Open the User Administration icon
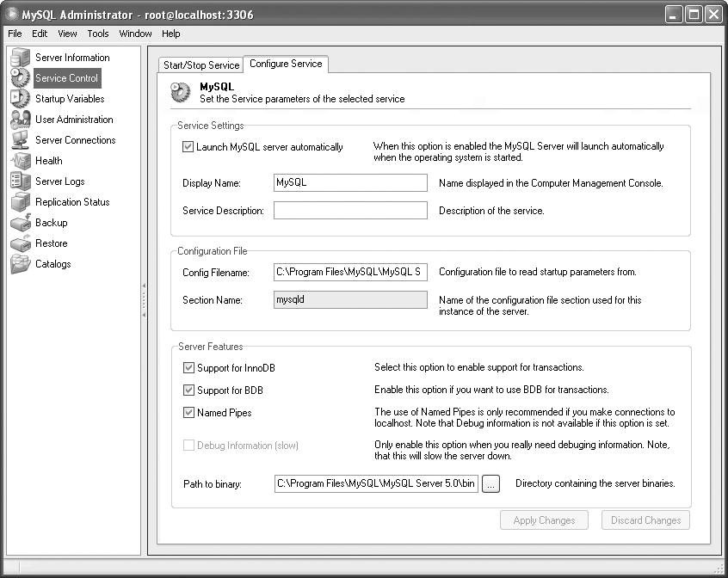728x578 pixels. pyautogui.click(x=20, y=120)
